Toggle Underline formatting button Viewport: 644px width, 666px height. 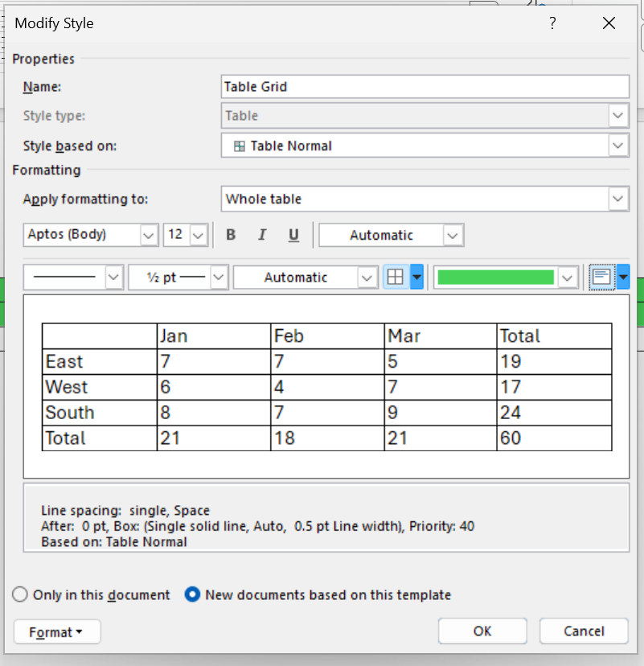[x=293, y=235]
